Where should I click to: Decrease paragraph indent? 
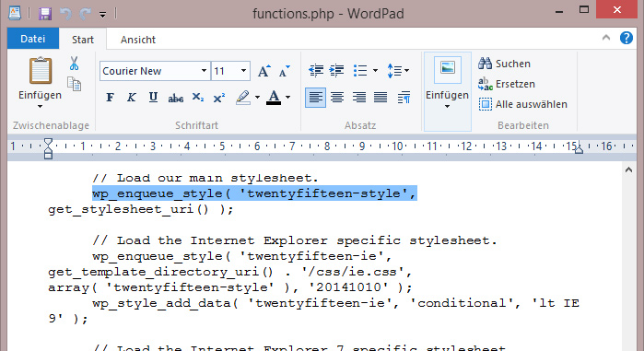(x=315, y=71)
